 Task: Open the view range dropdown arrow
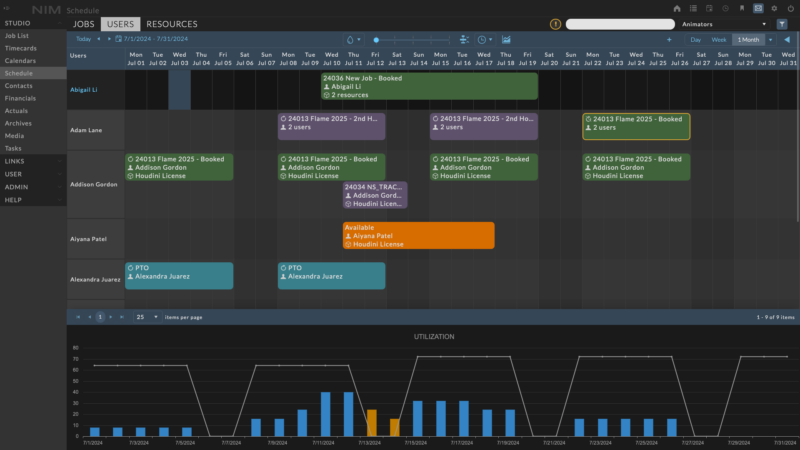pos(770,39)
